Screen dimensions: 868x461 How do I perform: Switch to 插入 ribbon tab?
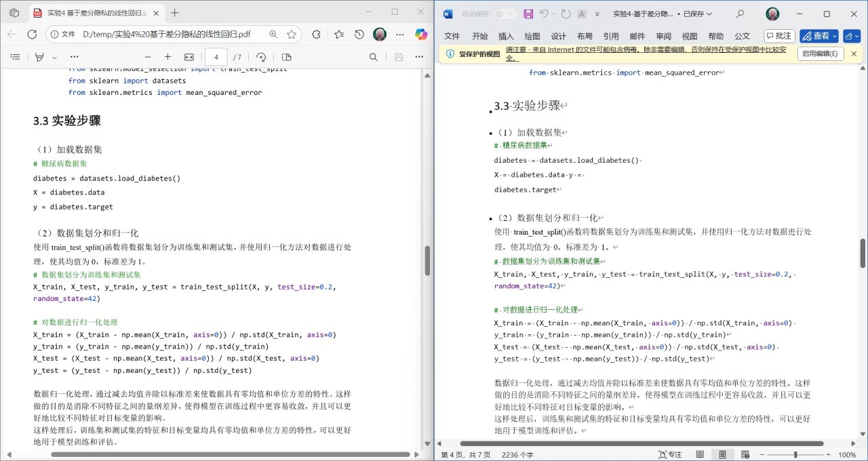506,36
